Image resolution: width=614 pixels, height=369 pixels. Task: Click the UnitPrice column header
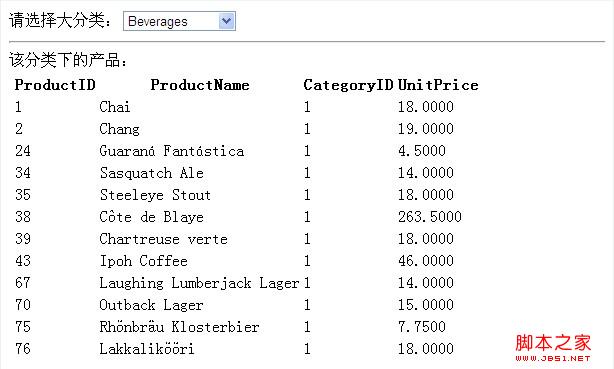tap(438, 85)
